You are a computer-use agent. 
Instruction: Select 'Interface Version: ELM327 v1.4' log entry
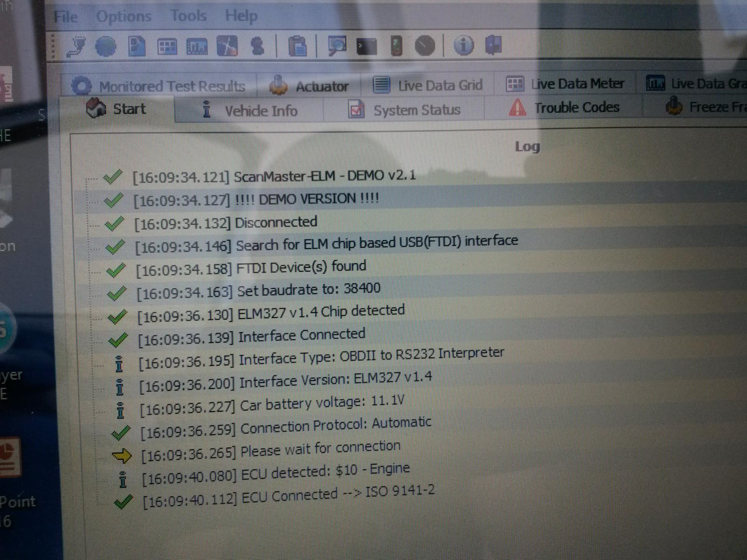coord(286,381)
